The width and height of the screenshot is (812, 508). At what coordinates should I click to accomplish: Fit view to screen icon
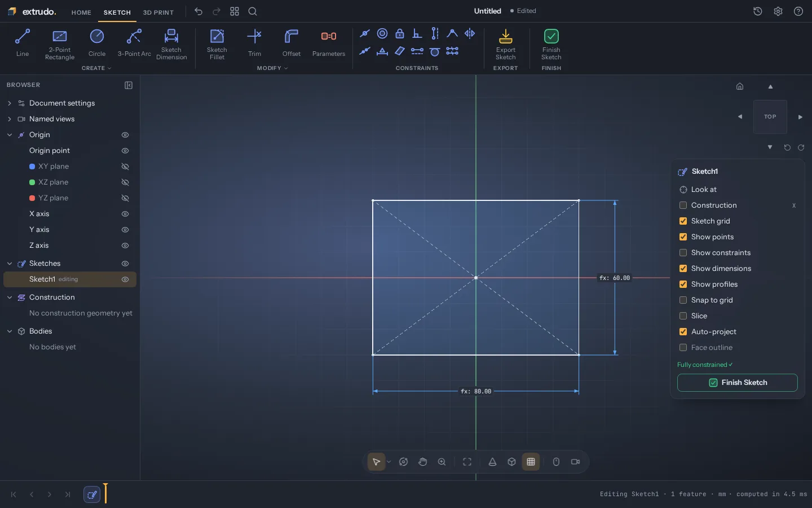point(467,462)
